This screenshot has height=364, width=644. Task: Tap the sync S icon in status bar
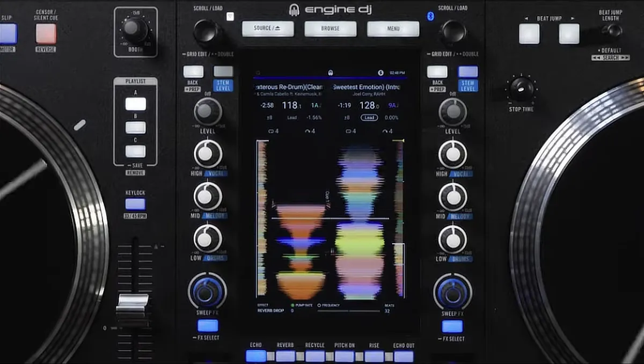[x=380, y=72]
